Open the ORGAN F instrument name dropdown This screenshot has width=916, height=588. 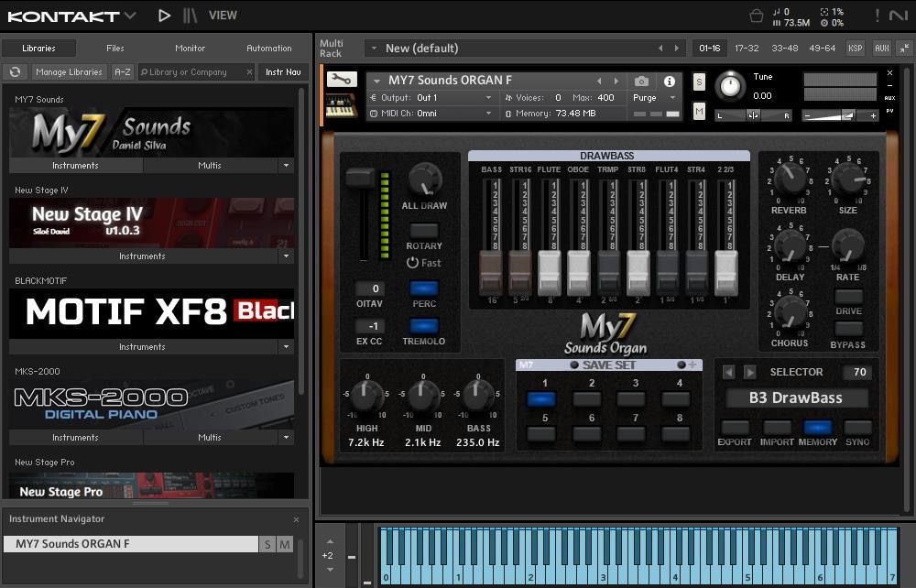376,82
